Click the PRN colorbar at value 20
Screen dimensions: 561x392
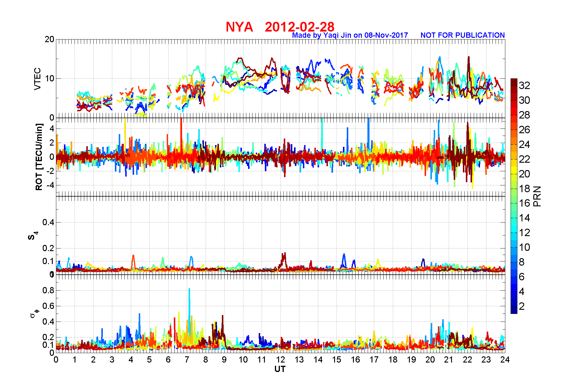[514, 174]
